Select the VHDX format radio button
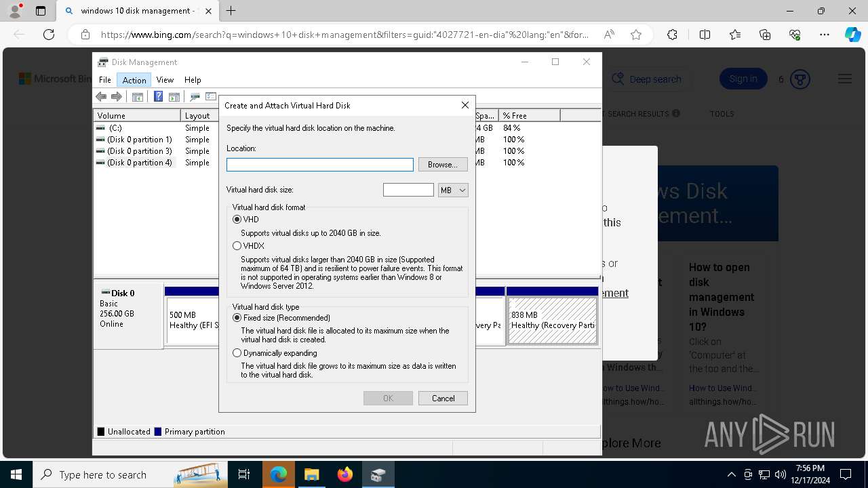Image resolution: width=868 pixels, height=488 pixels. click(237, 246)
